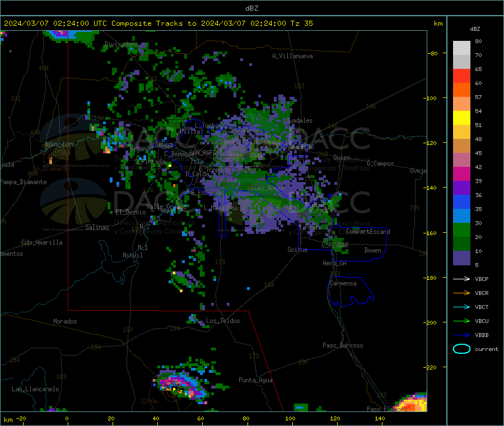Click the Morados map label
The image size is (504, 426).
[65, 321]
